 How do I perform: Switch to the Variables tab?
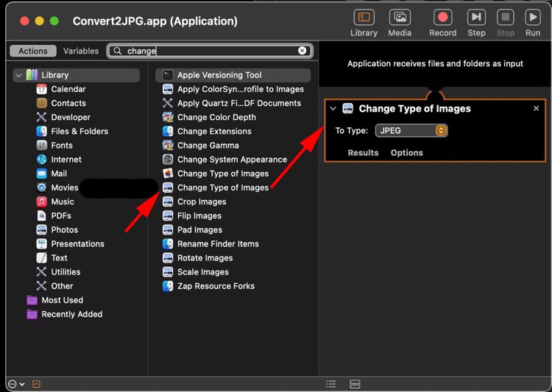81,51
